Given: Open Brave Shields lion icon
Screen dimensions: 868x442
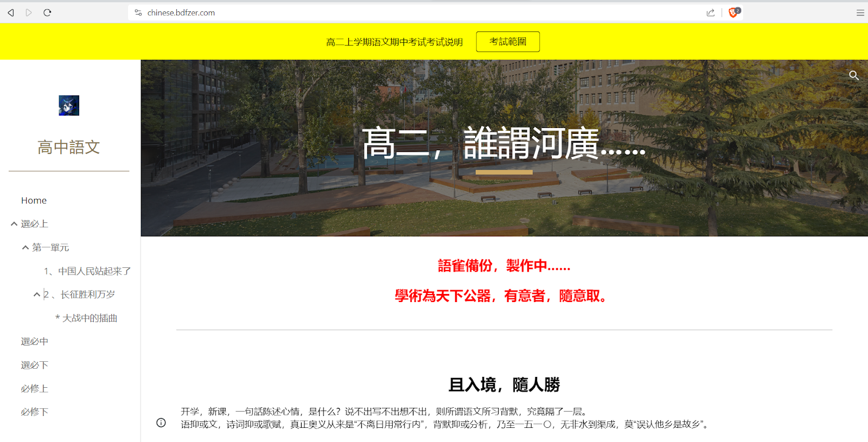Looking at the screenshot, I should (733, 12).
